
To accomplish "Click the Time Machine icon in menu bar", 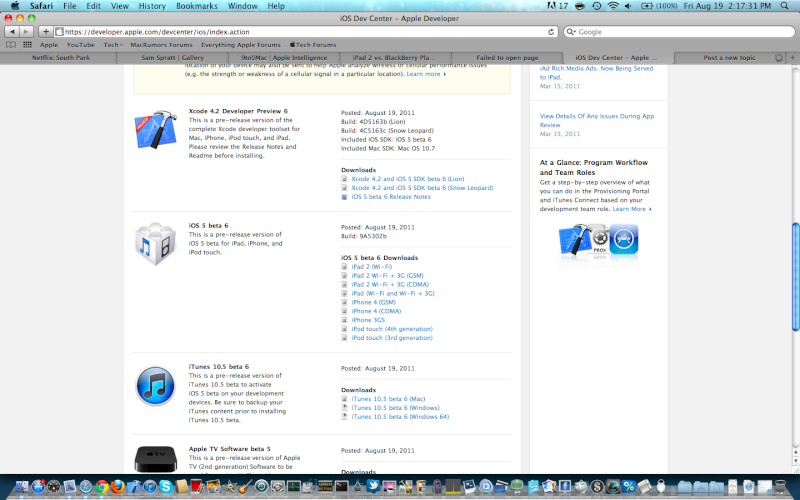I will 596,6.
